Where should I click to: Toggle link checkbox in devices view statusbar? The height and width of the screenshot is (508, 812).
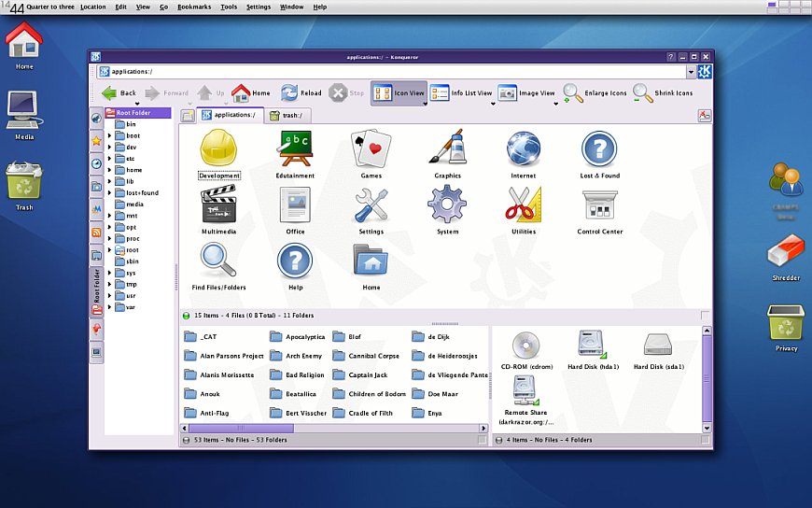pos(705,440)
